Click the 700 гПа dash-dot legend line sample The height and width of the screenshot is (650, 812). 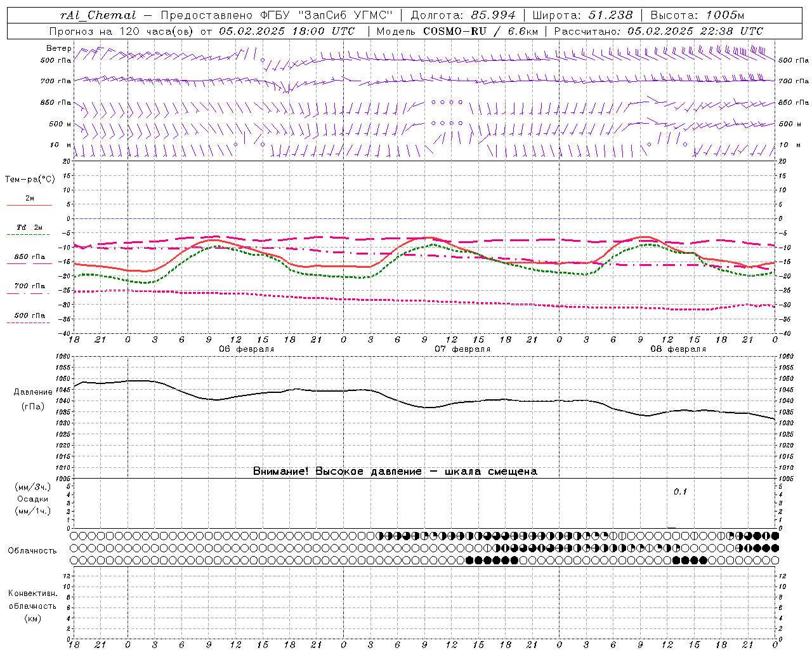pos(28,293)
